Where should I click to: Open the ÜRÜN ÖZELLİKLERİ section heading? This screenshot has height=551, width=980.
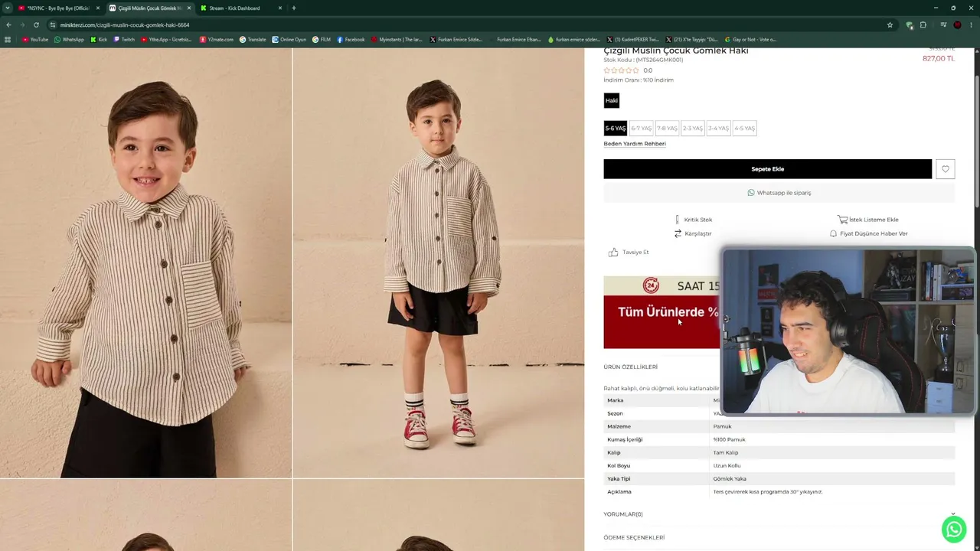pos(630,367)
